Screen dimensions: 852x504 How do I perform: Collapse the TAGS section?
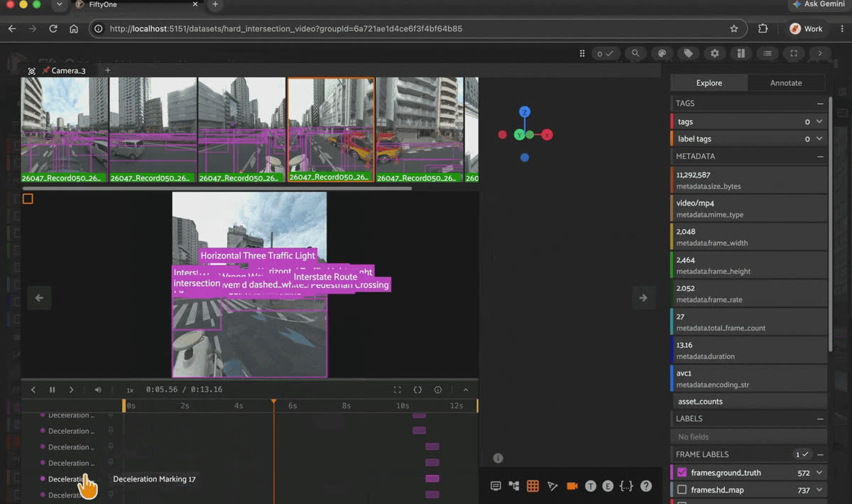[x=820, y=104]
